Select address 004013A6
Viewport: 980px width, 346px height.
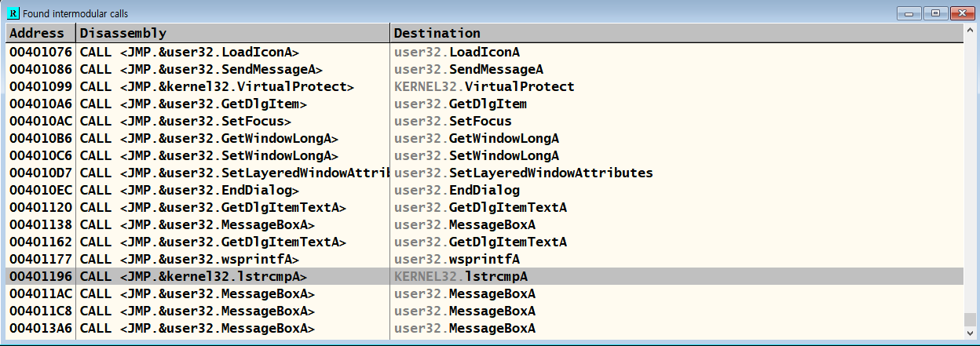click(x=41, y=328)
